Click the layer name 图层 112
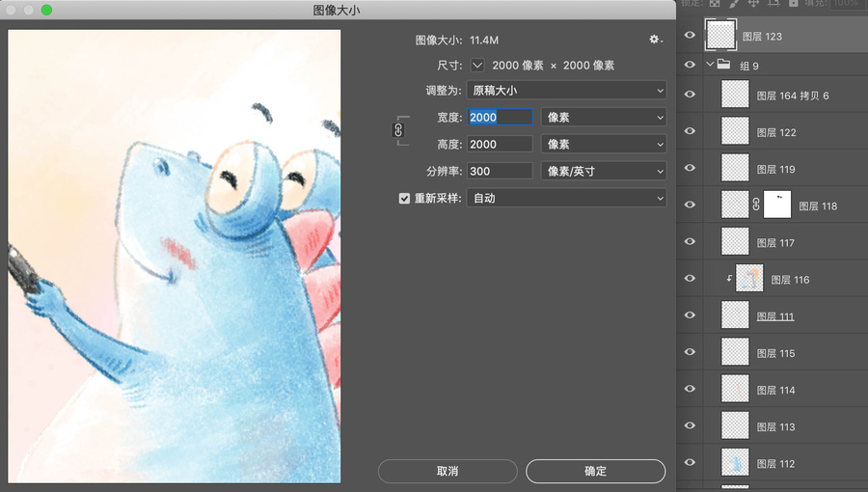868x492 pixels. coord(776,464)
